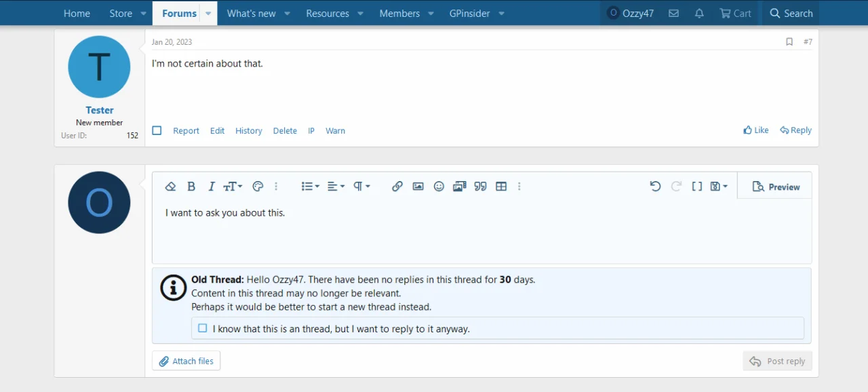Screen dimensions: 868x392
Task: Click the undo arrow in the editor
Action: tap(655, 187)
